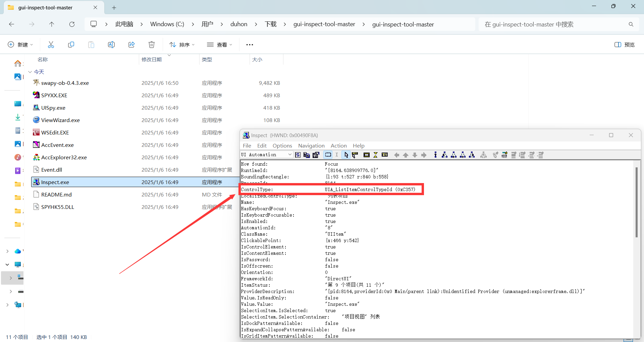Collapse the This PC tree node

click(x=7, y=265)
